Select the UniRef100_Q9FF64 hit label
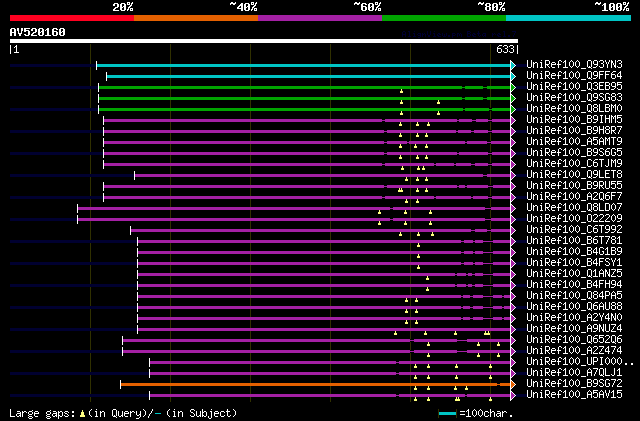640x421 pixels. 574,76
